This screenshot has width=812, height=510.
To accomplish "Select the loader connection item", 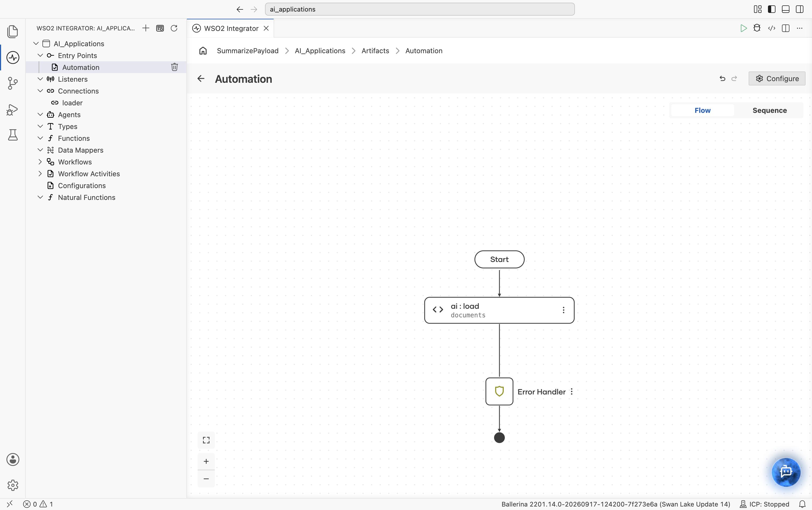I will 106,103.
